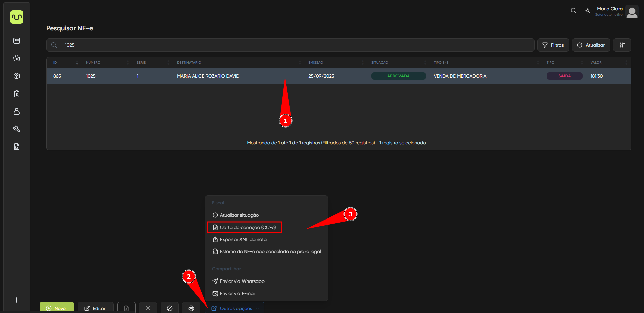The width and height of the screenshot is (644, 313).
Task: Click the green Novo button
Action: click(57, 308)
